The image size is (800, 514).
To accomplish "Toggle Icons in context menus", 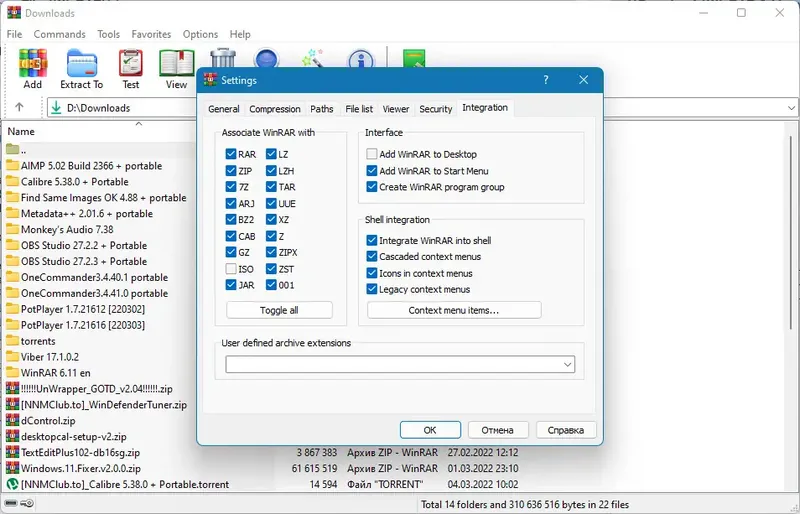I will (x=371, y=273).
